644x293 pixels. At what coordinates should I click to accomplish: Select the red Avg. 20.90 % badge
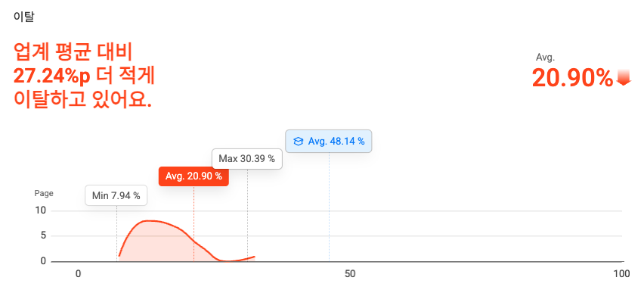[x=194, y=176]
